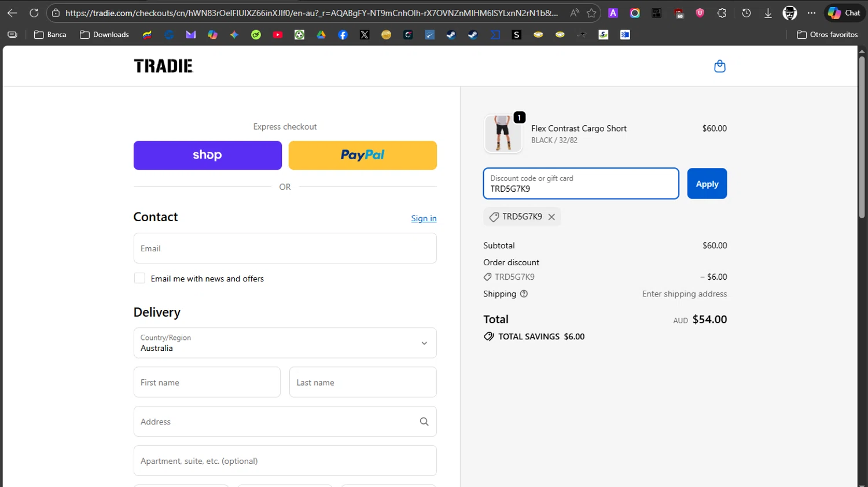This screenshot has width=868, height=487.
Task: Add page to favorites with the star icon
Action: pyautogui.click(x=591, y=13)
